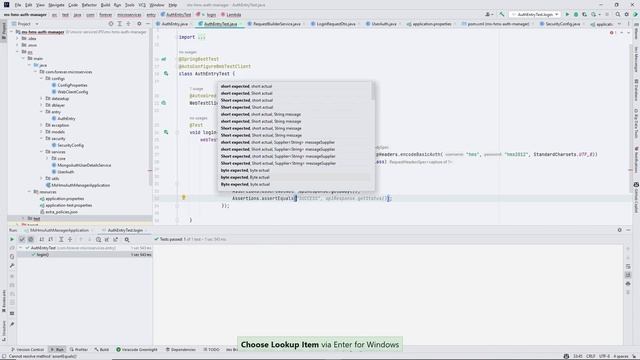This screenshot has height=360, width=640.
Task: Select opened file locate icon in Project panel
Action: click(x=111, y=24)
